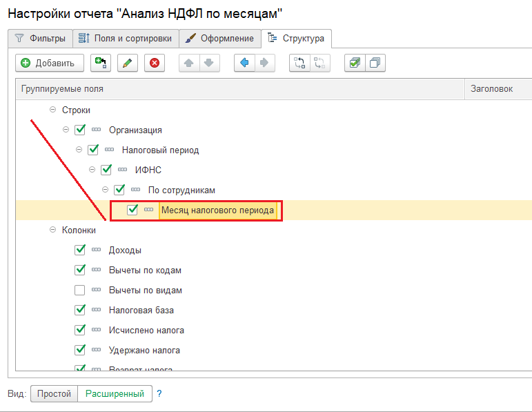The width and height of the screenshot is (532, 412).
Task: Click the Заголовок column header
Action: click(491, 89)
